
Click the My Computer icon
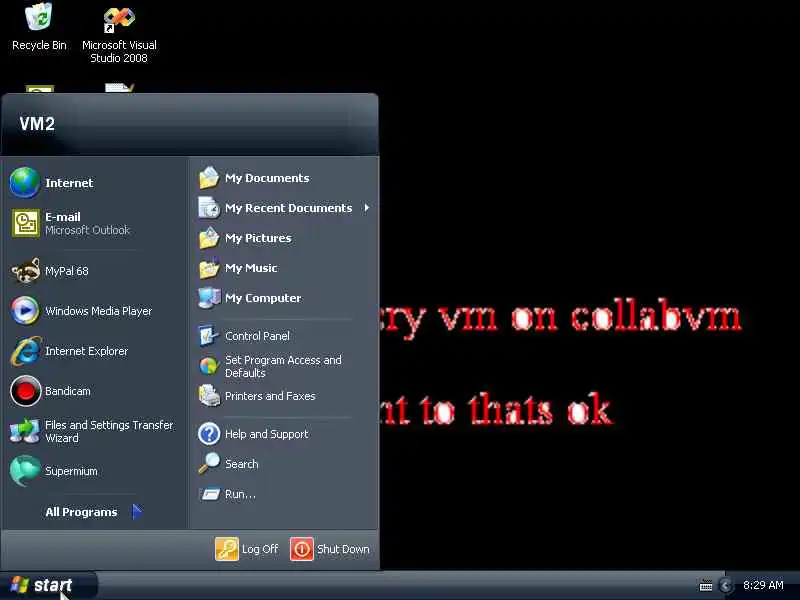click(209, 298)
